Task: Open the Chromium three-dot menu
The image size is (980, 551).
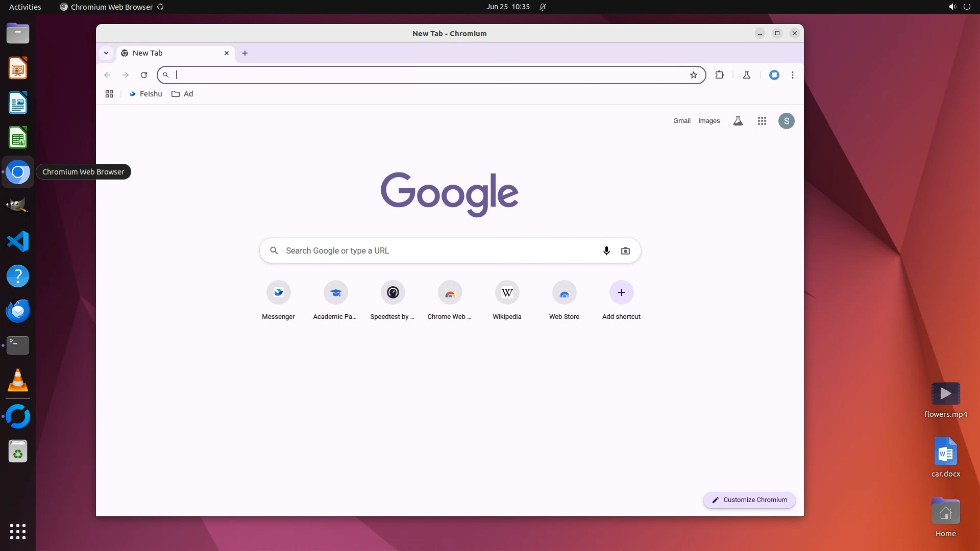Action: [x=792, y=75]
